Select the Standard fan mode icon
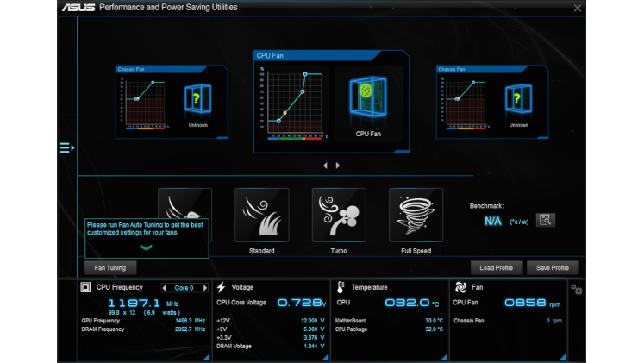 pos(261,216)
